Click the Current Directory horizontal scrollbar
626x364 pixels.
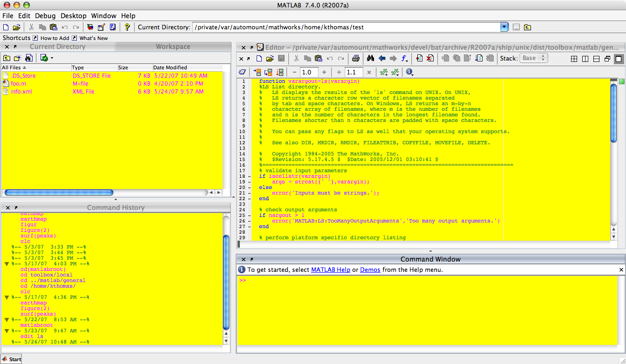tap(59, 192)
